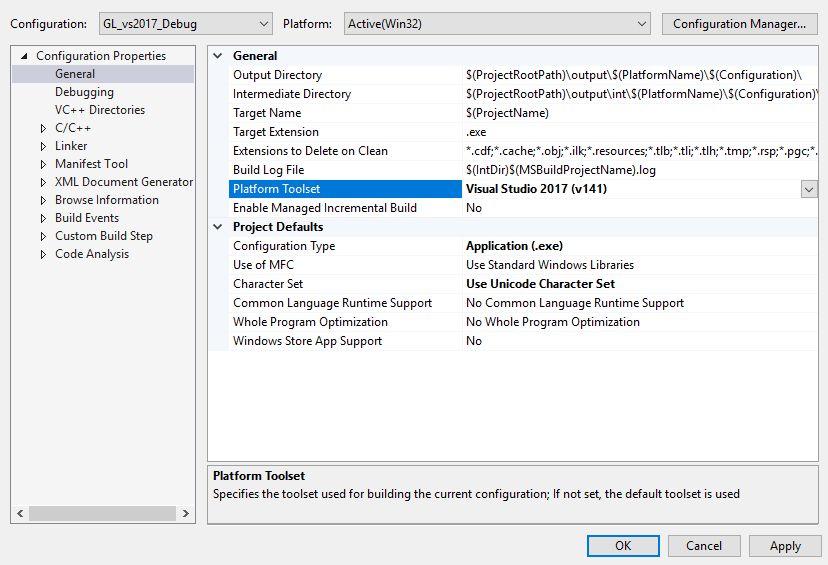Viewport: 828px width, 565px height.
Task: Cancel the property changes
Action: (703, 546)
